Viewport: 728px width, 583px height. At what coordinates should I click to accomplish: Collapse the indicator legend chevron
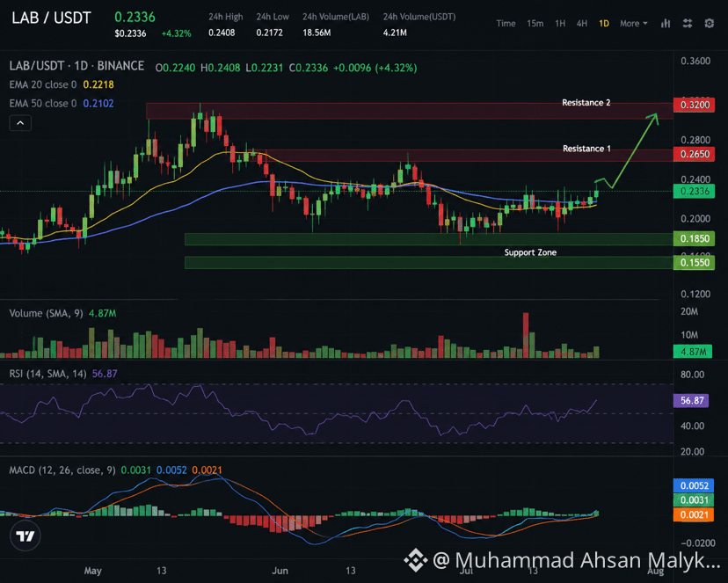[x=20, y=123]
